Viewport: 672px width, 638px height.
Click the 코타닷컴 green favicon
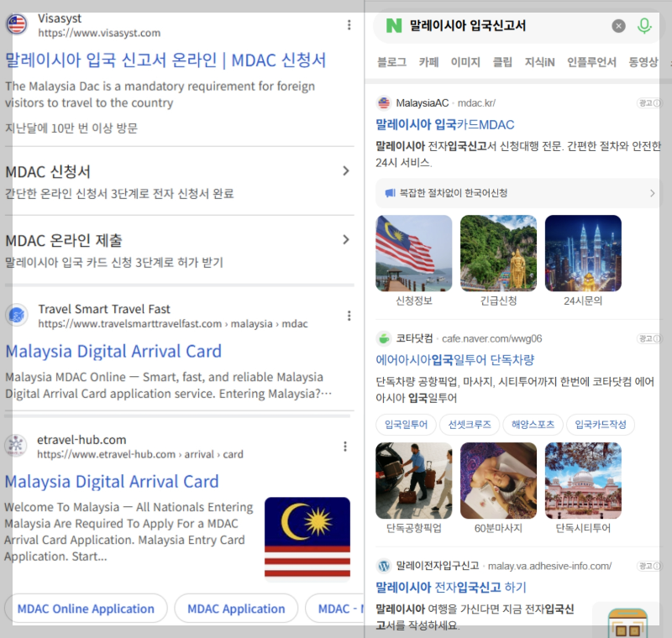(384, 338)
